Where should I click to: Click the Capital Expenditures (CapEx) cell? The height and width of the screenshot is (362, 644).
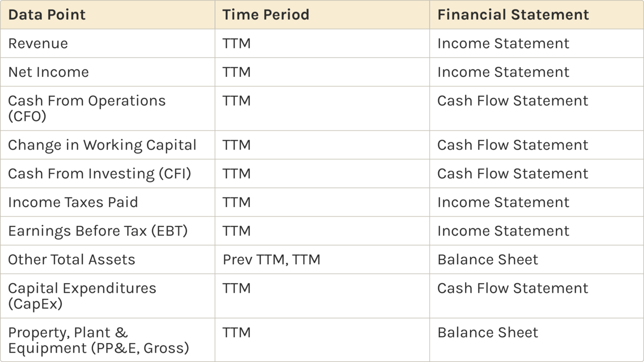tap(108, 296)
